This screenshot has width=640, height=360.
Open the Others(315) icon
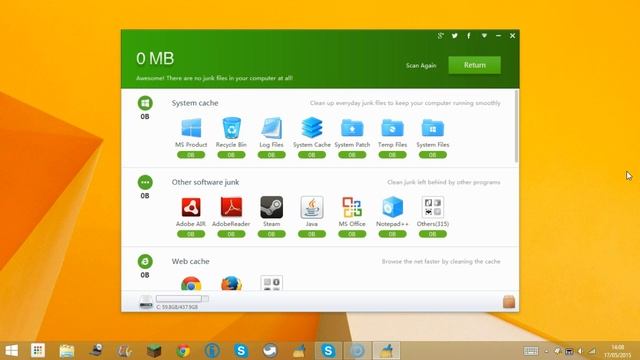point(433,207)
